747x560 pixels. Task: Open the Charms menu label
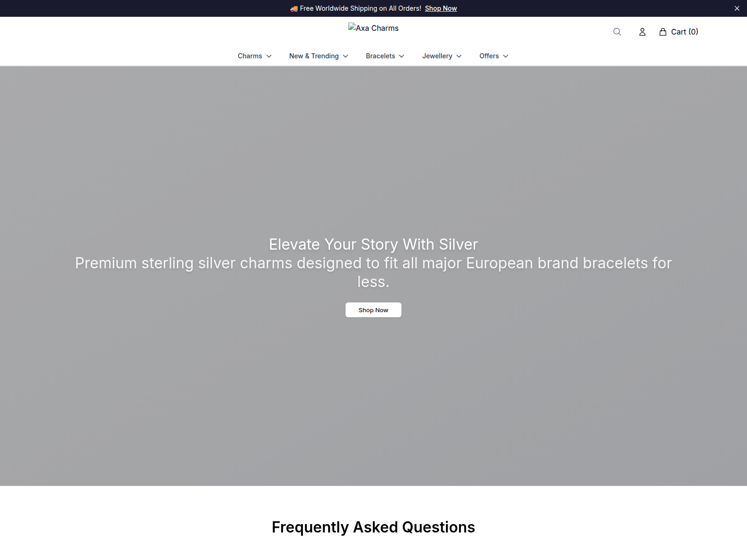point(250,56)
